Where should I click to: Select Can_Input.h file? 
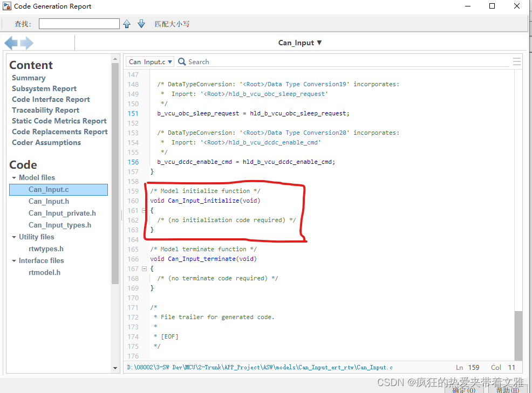click(49, 202)
